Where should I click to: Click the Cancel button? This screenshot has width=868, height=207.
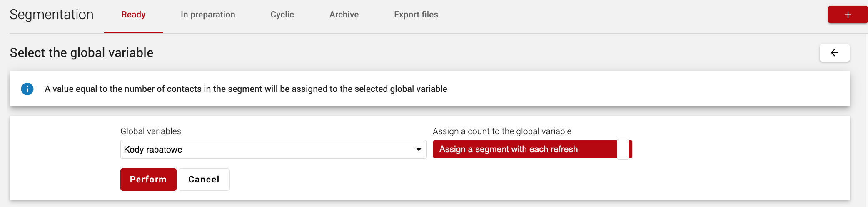pyautogui.click(x=204, y=180)
